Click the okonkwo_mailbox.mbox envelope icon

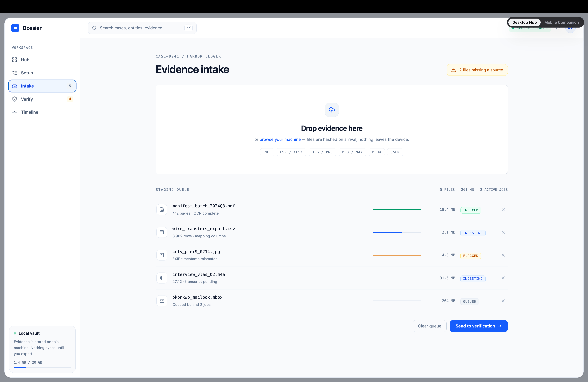[x=162, y=301]
